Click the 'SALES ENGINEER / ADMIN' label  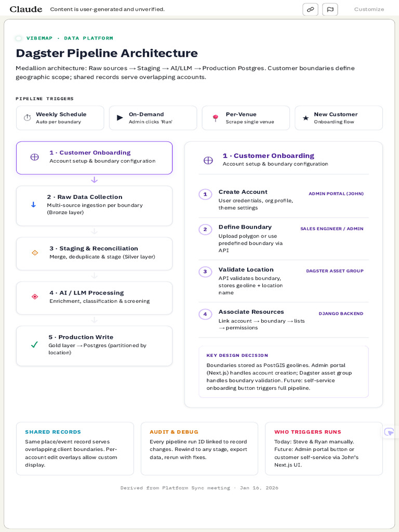[x=332, y=229]
